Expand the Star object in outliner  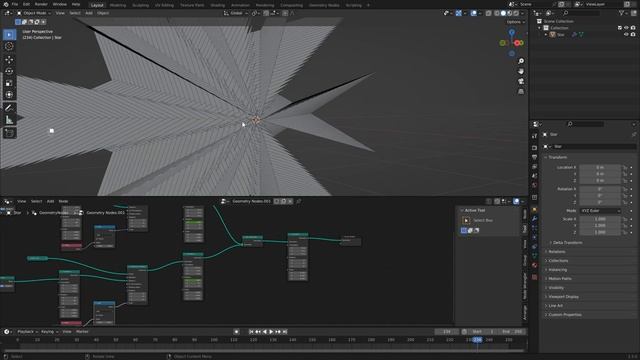546,35
